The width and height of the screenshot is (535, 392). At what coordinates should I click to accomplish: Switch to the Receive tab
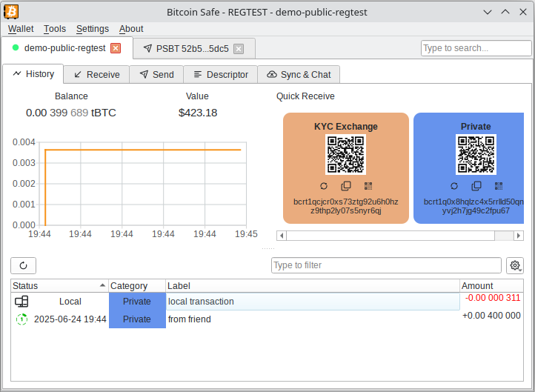[x=96, y=75]
